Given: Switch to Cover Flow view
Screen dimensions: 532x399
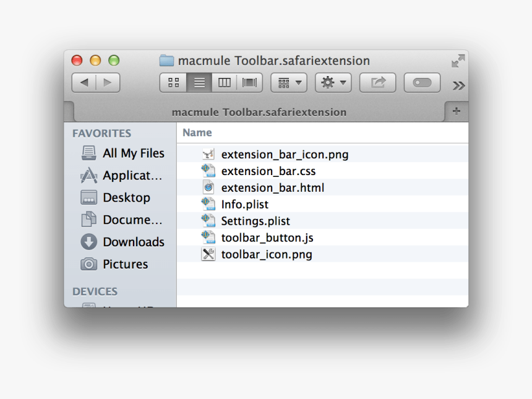Looking at the screenshot, I should tap(249, 82).
